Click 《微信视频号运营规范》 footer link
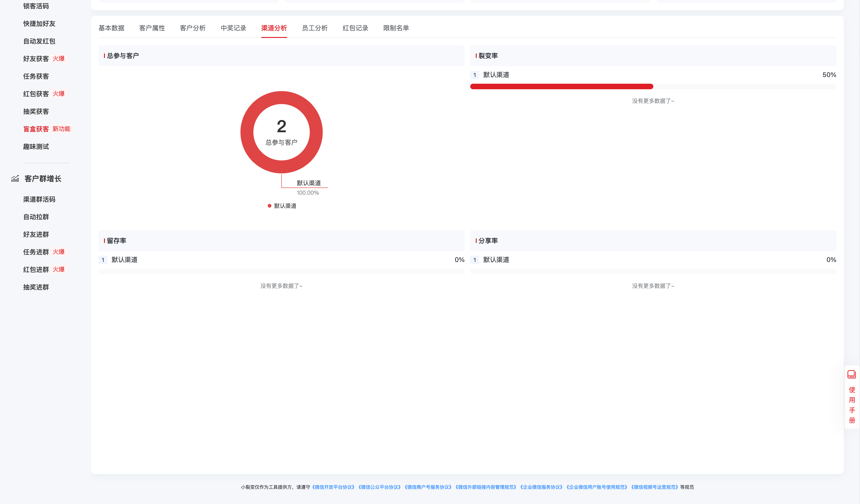The image size is (860, 504). coord(654,487)
